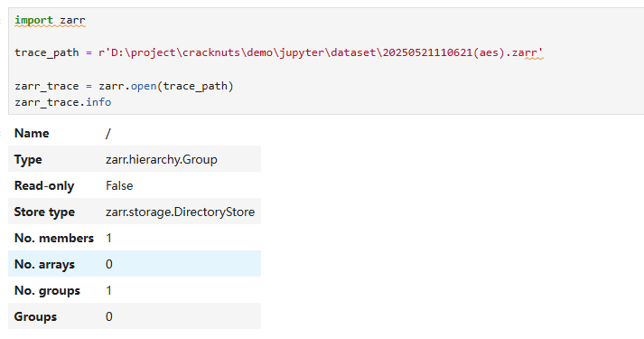The image size is (644, 339).
Task: Select the No. members value '1'
Action: click(x=109, y=238)
